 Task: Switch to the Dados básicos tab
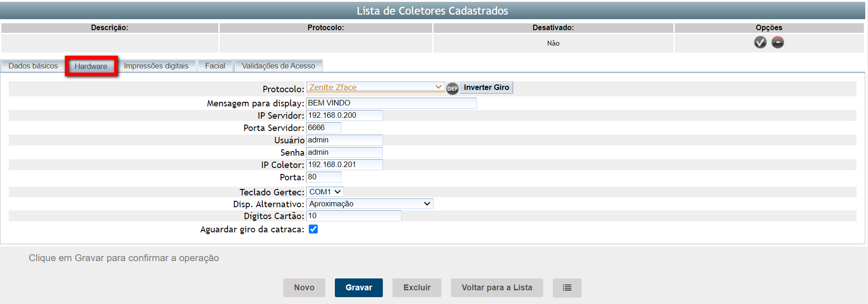(x=33, y=66)
